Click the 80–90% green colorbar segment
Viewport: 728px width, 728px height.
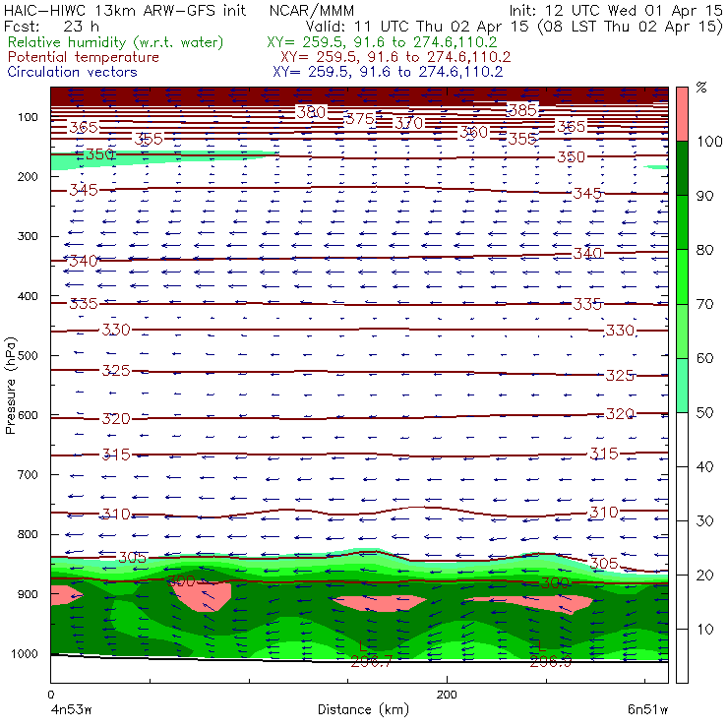pos(682,222)
